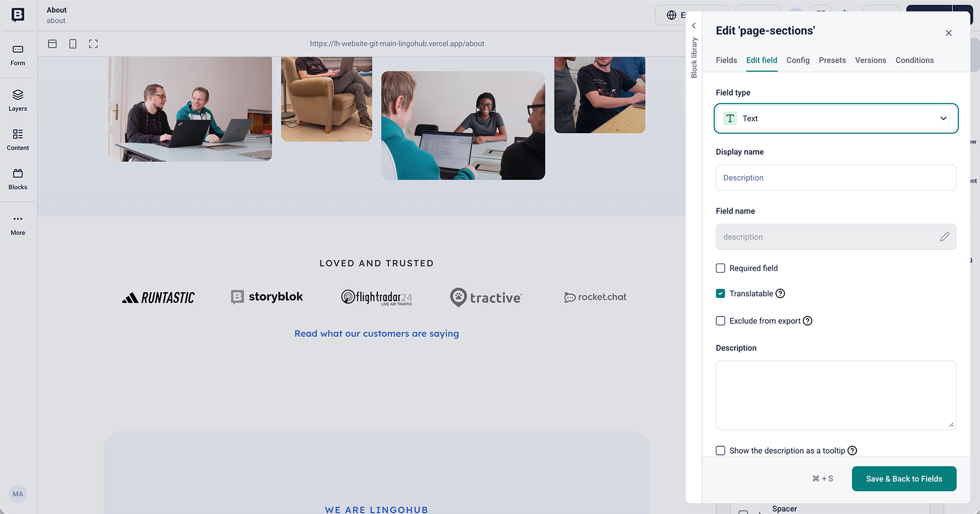Open the Presets tab
Viewport: 980px width, 514px height.
832,60
